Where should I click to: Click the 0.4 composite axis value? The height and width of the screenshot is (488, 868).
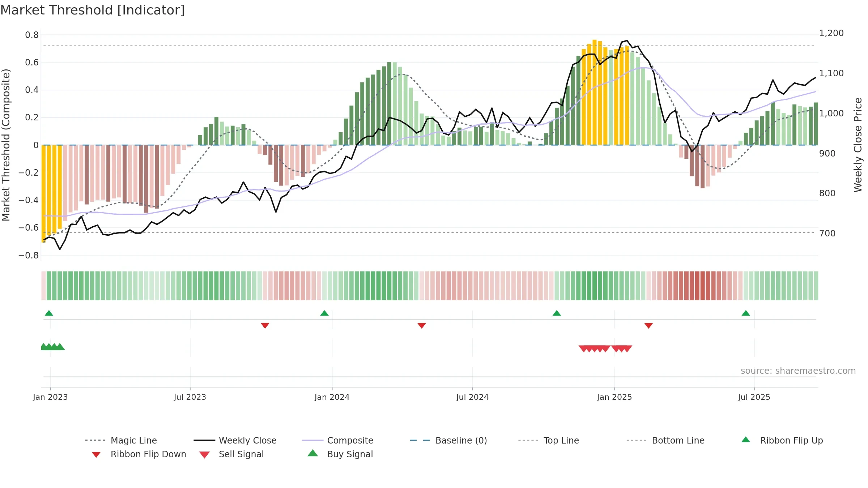pos(32,90)
